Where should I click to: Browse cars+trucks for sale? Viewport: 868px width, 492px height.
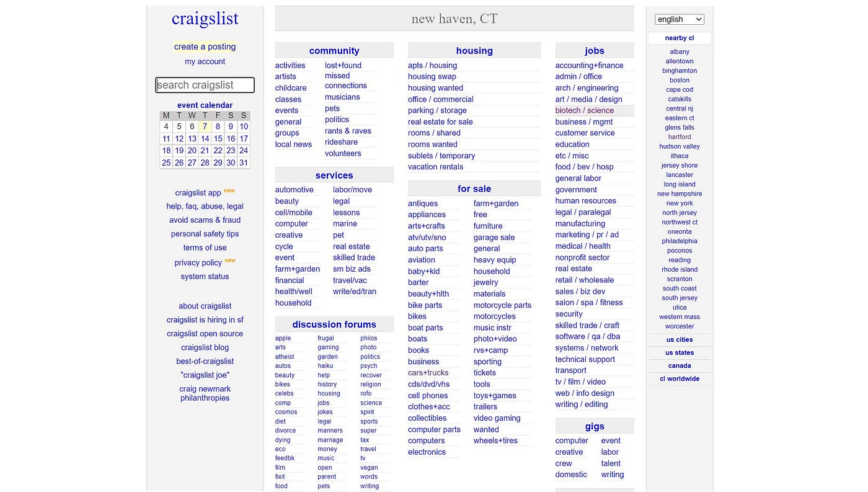pyautogui.click(x=428, y=373)
